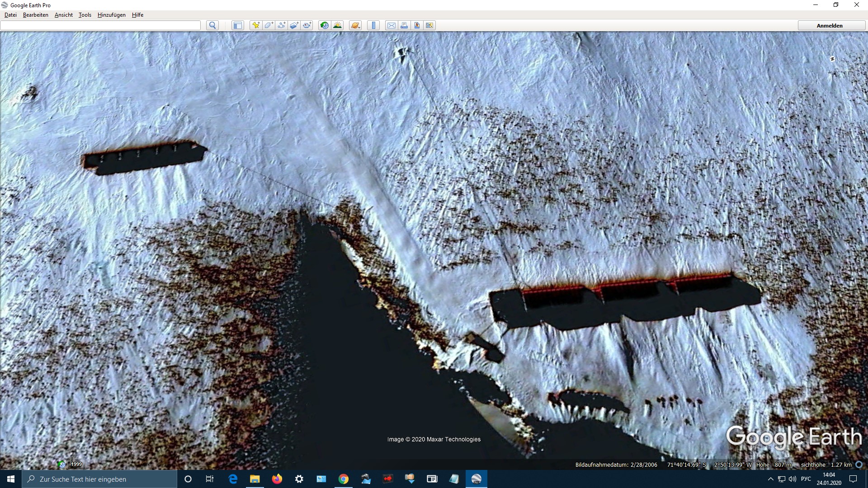
Task: Open the Ansicht menu
Action: [x=63, y=15]
